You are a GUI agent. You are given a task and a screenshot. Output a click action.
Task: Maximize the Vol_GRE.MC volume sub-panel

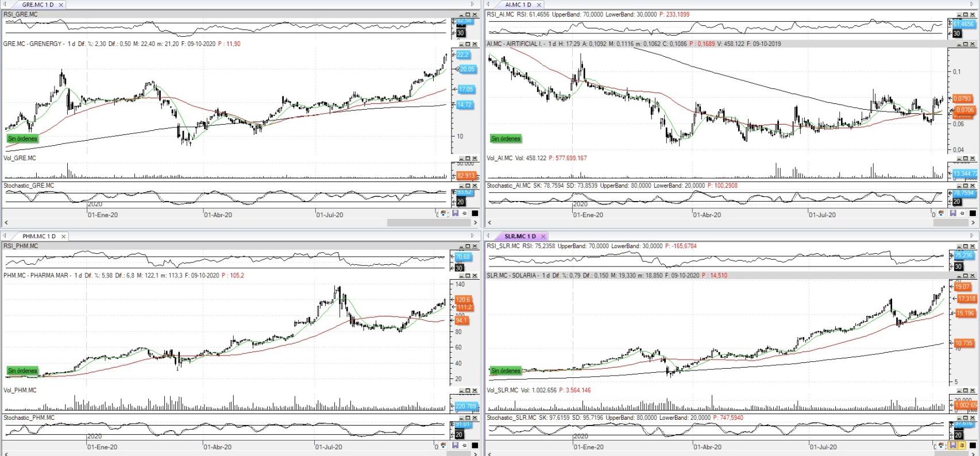(468, 159)
